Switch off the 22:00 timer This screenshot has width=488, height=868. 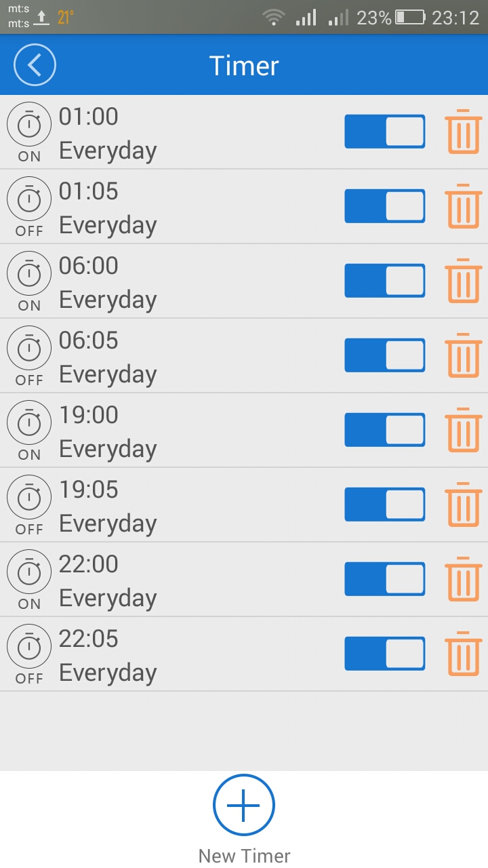(x=385, y=579)
